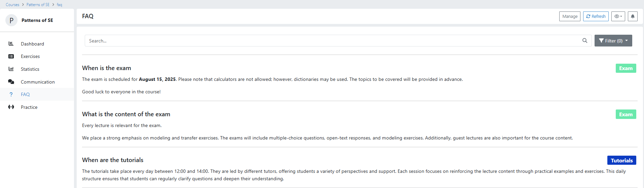Click the Communication chat bubbles icon

11,82
